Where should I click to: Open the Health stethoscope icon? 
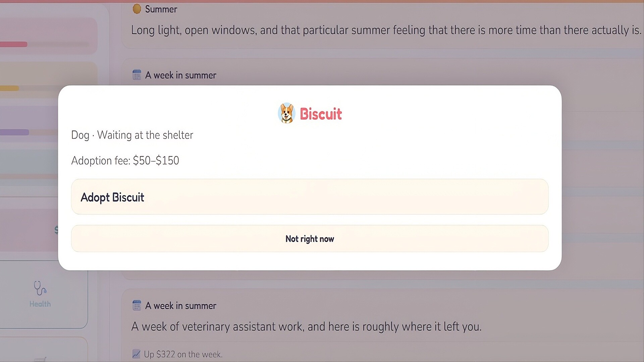coord(40,288)
